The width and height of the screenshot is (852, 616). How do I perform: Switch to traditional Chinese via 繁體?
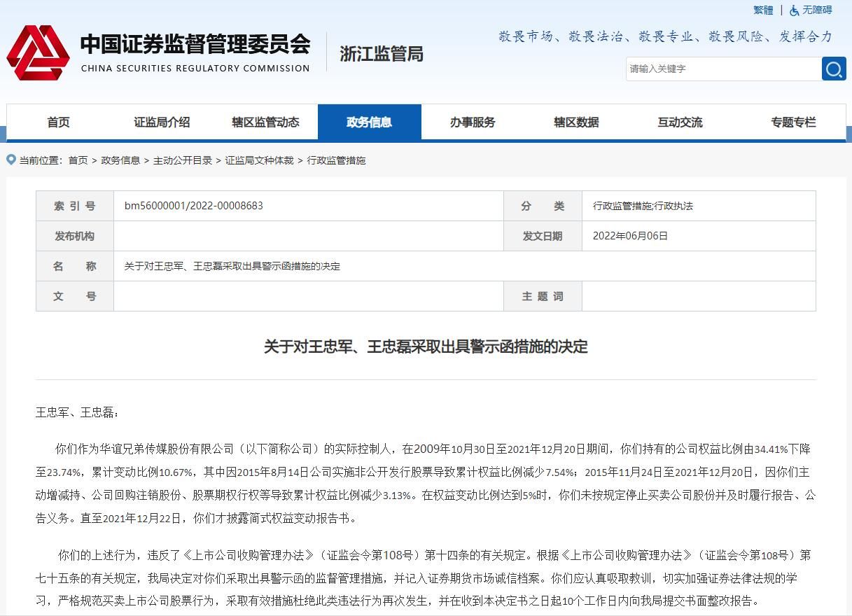[763, 10]
